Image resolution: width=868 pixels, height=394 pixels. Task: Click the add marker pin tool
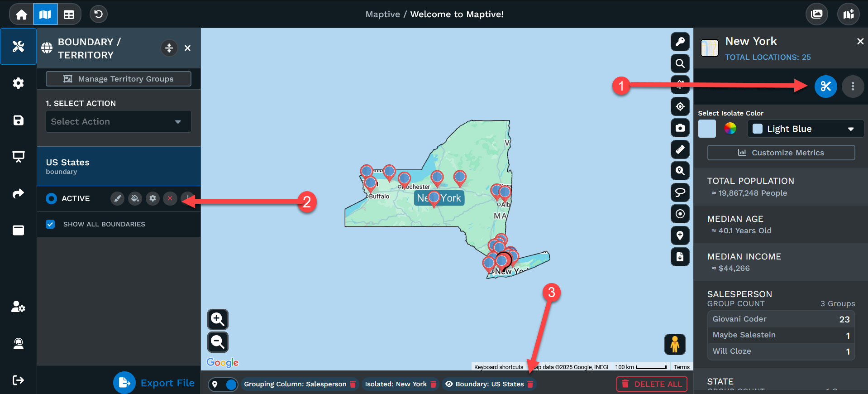click(680, 235)
